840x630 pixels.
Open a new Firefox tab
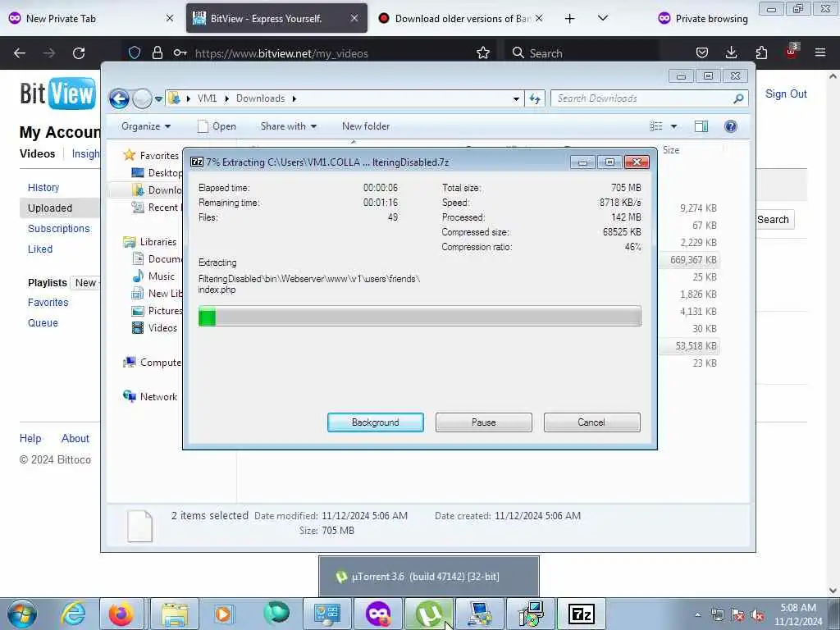point(569,19)
